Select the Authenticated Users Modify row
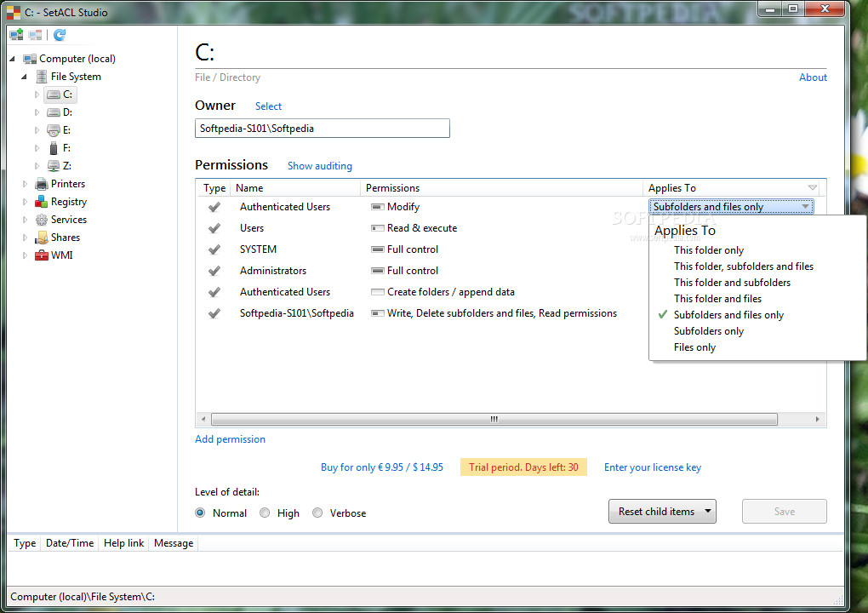 [424, 207]
